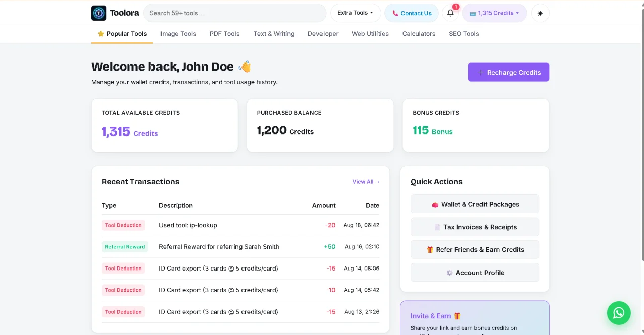Image resolution: width=644 pixels, height=335 pixels.
Task: Open the Calculators tab
Action: (x=419, y=34)
